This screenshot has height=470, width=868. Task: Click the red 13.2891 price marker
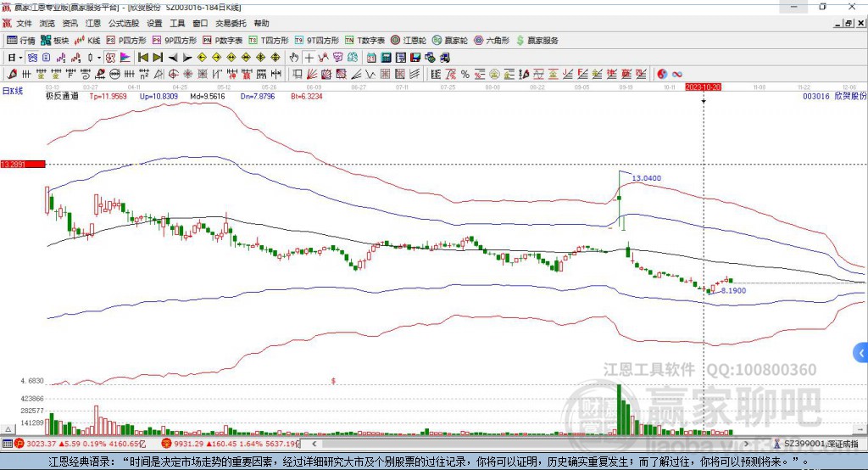click(x=23, y=164)
